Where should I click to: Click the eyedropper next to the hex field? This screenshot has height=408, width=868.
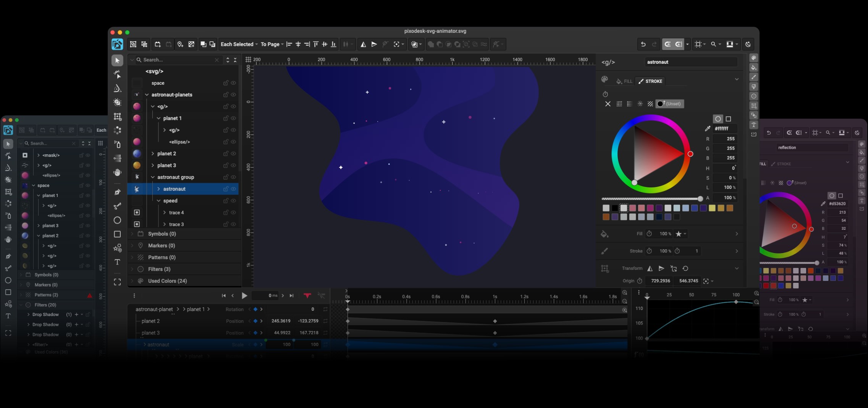(x=707, y=129)
